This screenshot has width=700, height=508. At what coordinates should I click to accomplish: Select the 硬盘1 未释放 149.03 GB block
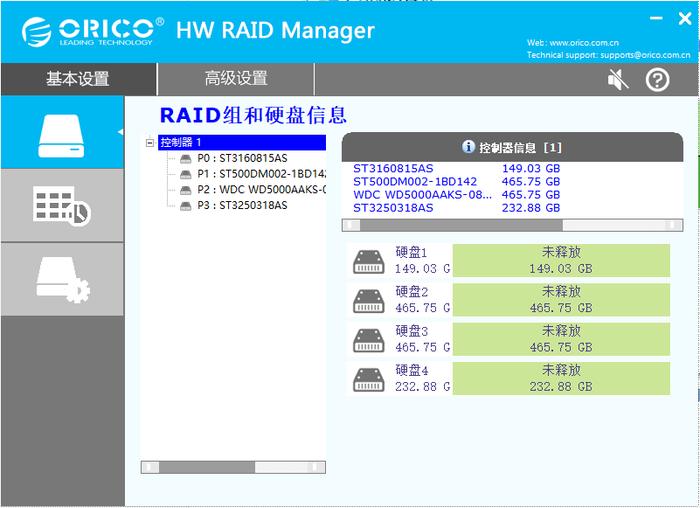pyautogui.click(x=561, y=261)
